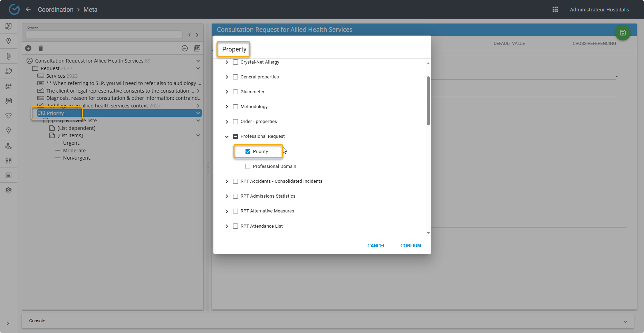Select the Moderate list item in tree
The width and height of the screenshot is (644, 333).
pos(74,151)
